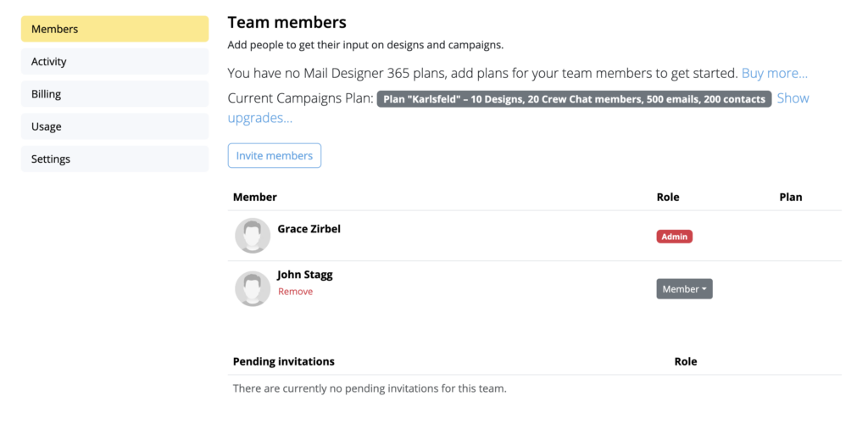Follow the Buy more... link
Image resolution: width=868 pixels, height=424 pixels.
click(775, 73)
